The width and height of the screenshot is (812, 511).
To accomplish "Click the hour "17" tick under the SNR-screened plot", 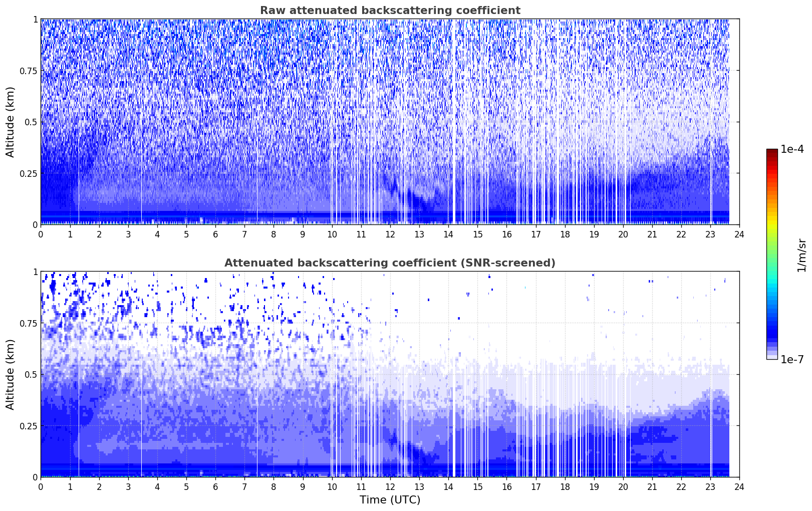I will [535, 486].
